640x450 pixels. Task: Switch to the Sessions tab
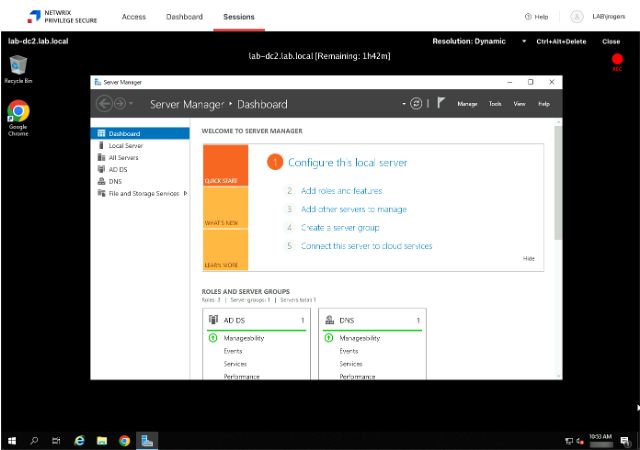[x=239, y=17]
